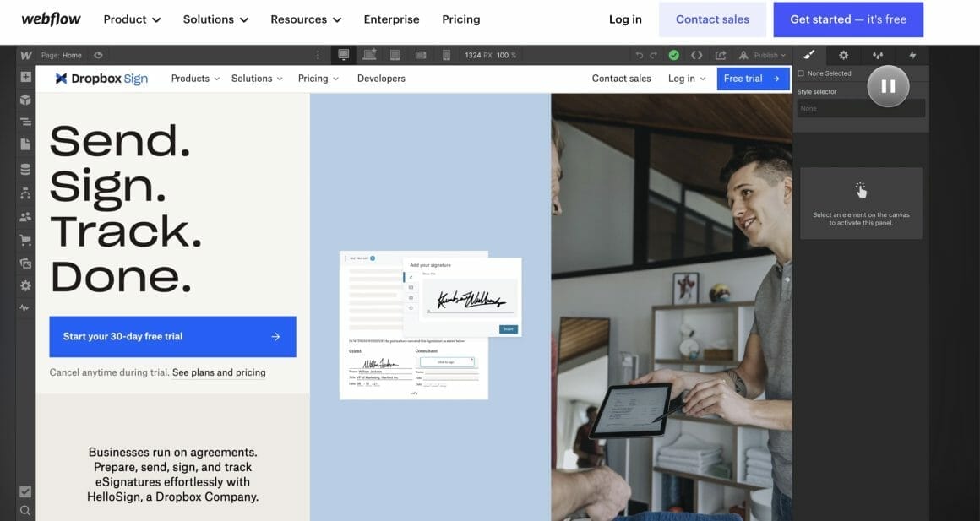
Task: Pause the video with the pause button
Action: click(x=887, y=85)
